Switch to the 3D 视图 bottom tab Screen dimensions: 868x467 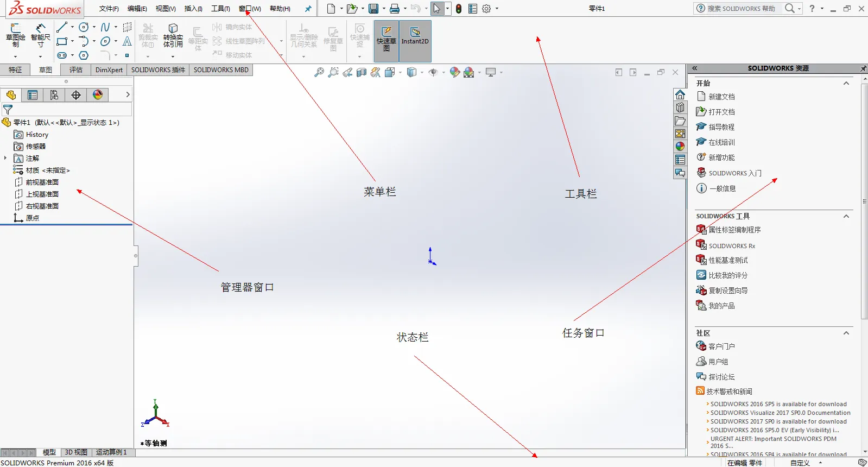[76, 452]
